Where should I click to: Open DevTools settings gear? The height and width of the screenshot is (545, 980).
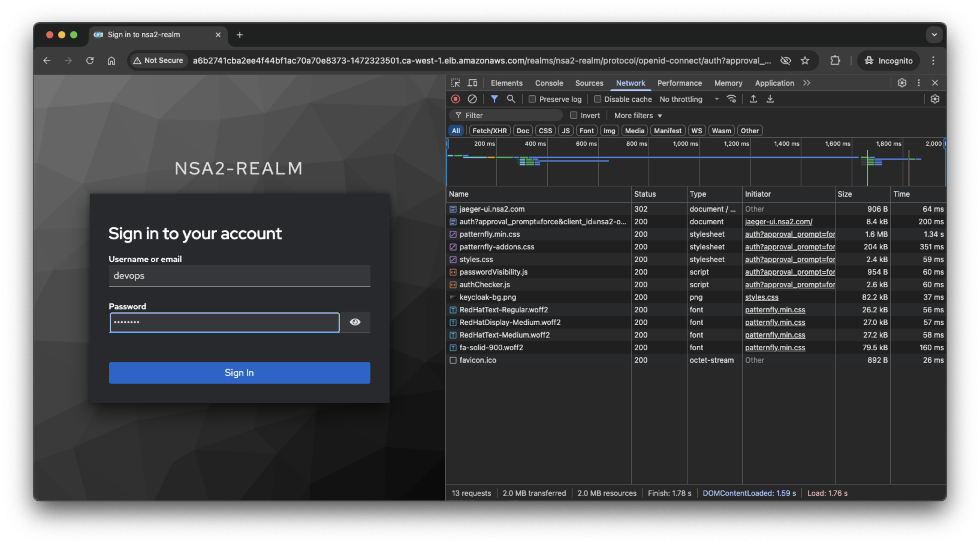pyautogui.click(x=902, y=83)
